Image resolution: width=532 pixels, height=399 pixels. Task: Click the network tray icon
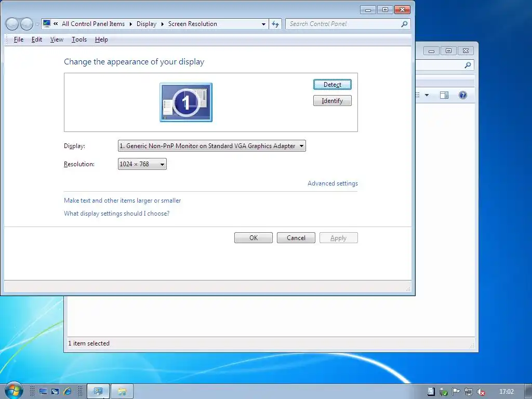coord(468,392)
